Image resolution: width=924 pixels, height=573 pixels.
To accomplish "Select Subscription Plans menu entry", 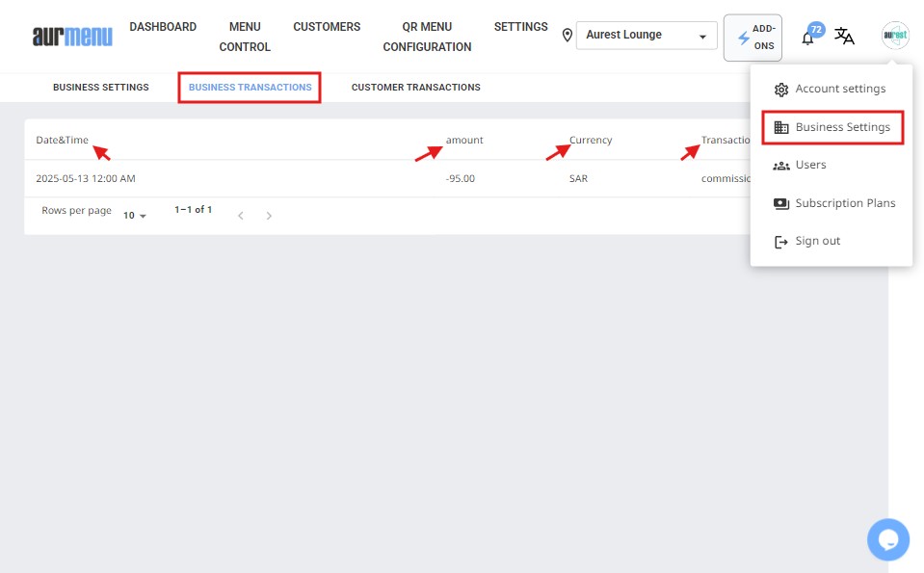I will 844,203.
